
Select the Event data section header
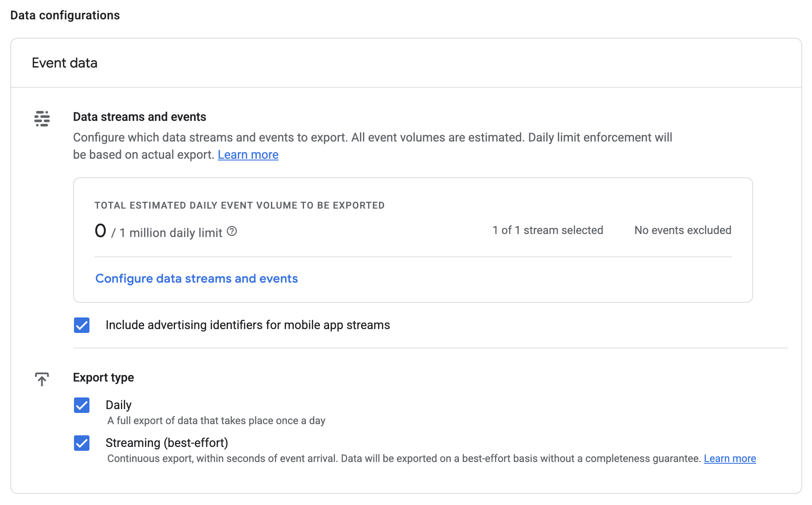click(x=65, y=63)
